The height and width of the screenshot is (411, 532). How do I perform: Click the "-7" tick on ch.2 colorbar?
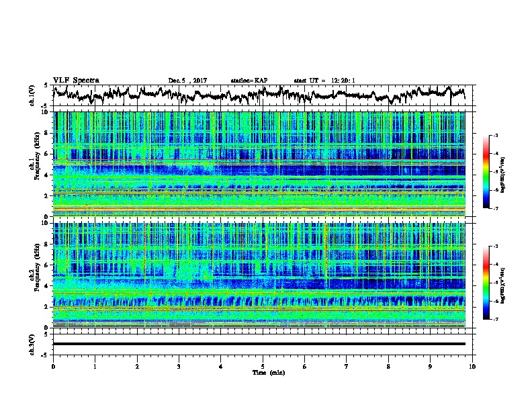[x=495, y=320]
